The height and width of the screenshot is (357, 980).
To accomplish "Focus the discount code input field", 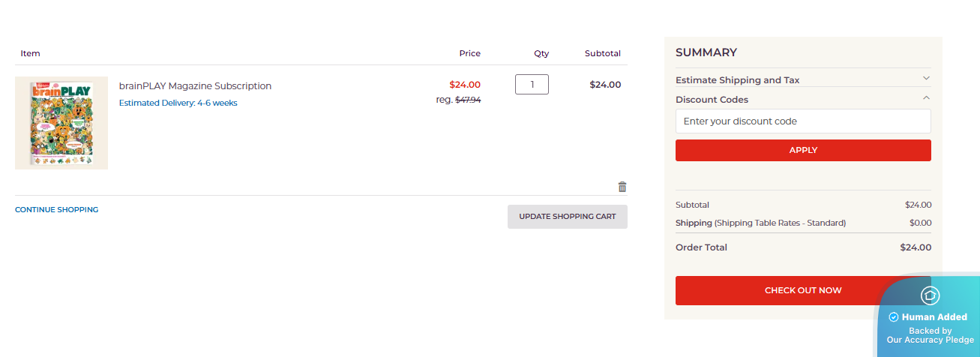I will point(802,121).
